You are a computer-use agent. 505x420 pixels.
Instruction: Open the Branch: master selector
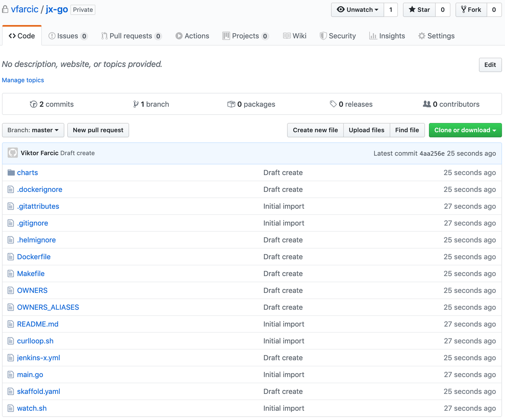pos(33,130)
